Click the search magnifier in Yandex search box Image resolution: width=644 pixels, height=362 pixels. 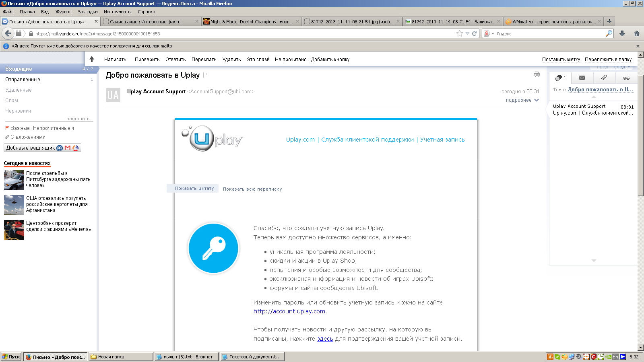pyautogui.click(x=609, y=34)
